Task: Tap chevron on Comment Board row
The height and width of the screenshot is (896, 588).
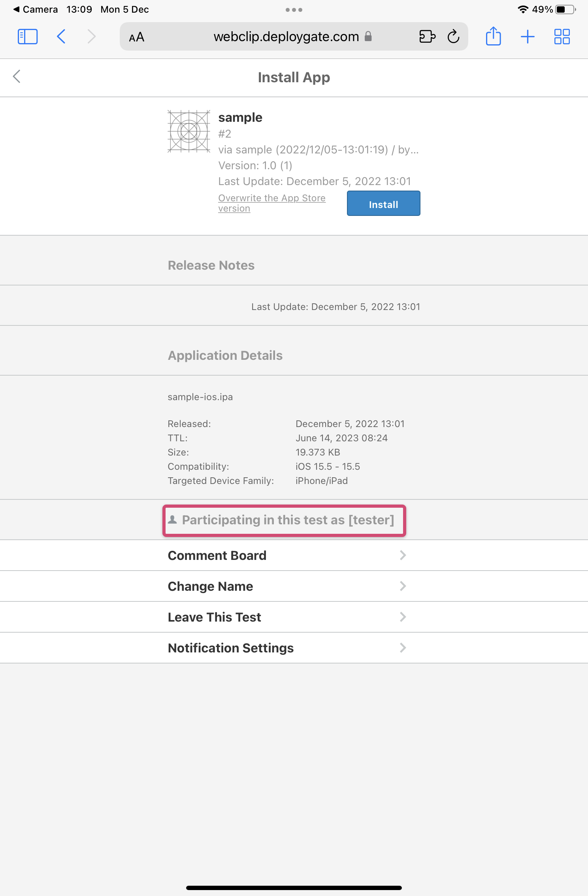Action: coord(403,555)
